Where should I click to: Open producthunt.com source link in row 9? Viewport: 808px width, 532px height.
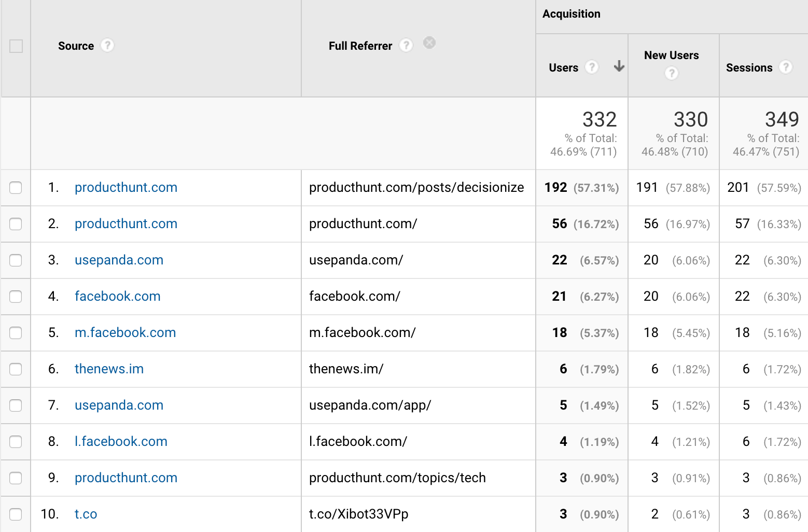[x=126, y=478]
